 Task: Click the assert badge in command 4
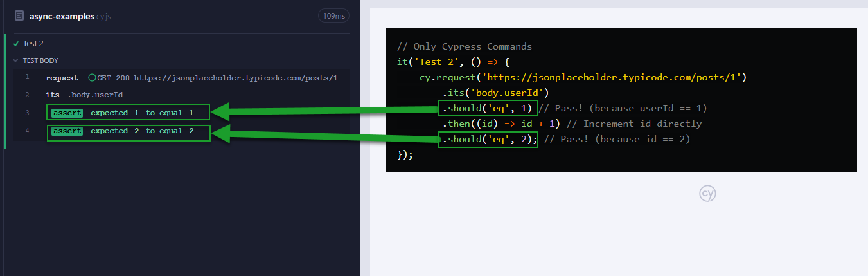(67, 131)
